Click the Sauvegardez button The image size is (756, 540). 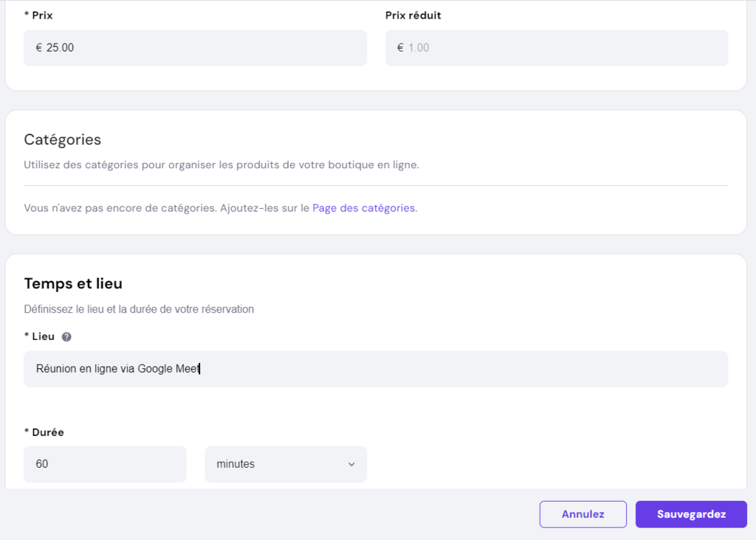[x=691, y=514]
